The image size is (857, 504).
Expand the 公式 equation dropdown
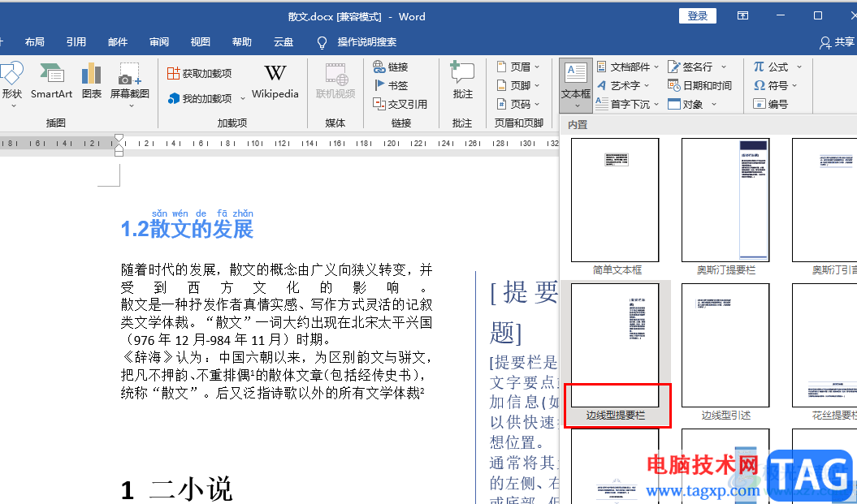click(x=799, y=67)
